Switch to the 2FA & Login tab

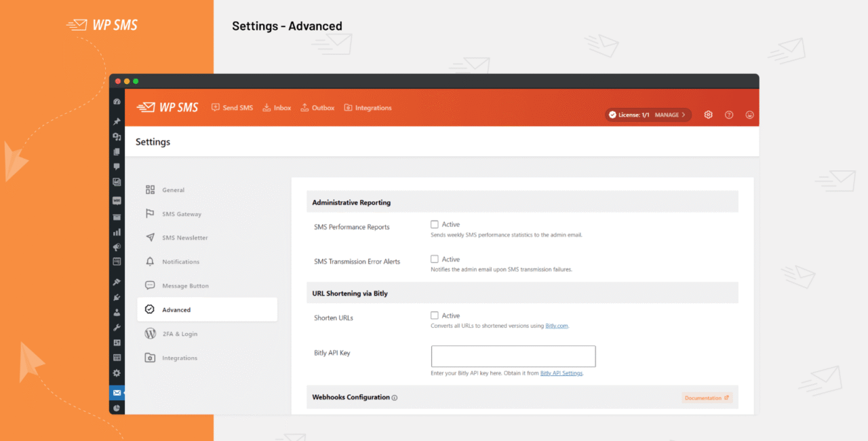pos(180,334)
